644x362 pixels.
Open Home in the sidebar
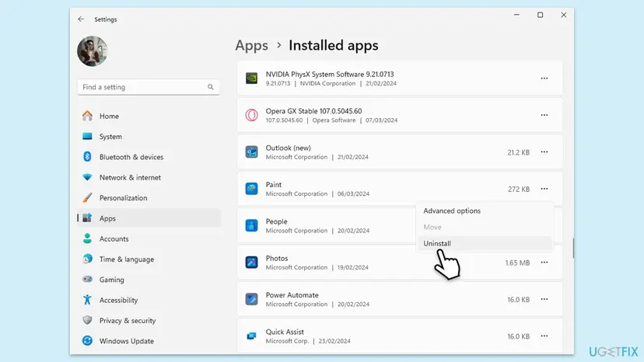(x=149, y=117)
